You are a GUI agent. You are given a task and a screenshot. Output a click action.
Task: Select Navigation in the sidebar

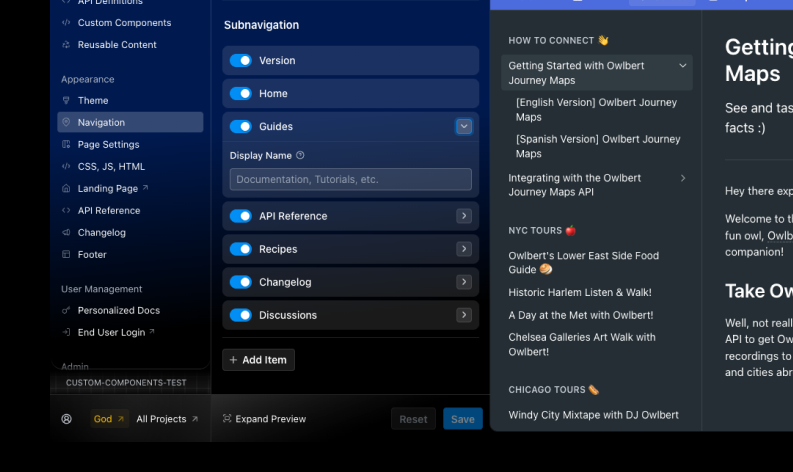(x=130, y=122)
